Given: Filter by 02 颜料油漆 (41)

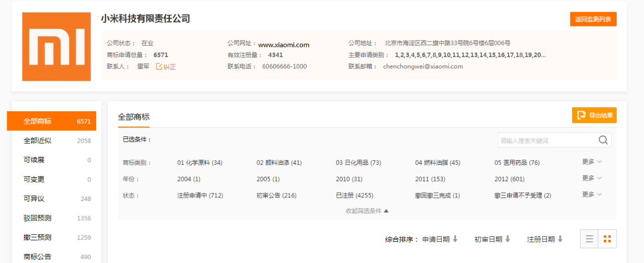Looking at the screenshot, I should [x=279, y=163].
